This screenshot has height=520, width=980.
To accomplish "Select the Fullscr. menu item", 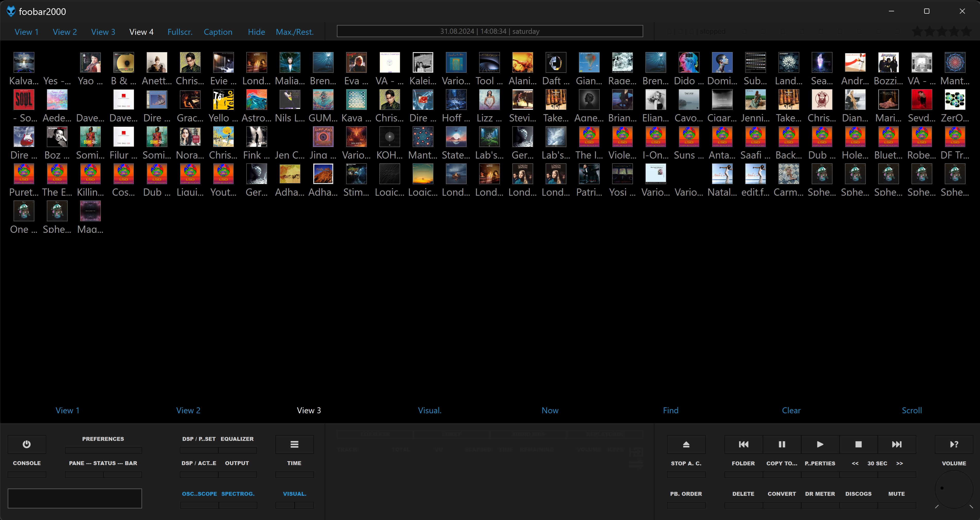I will tap(180, 32).
